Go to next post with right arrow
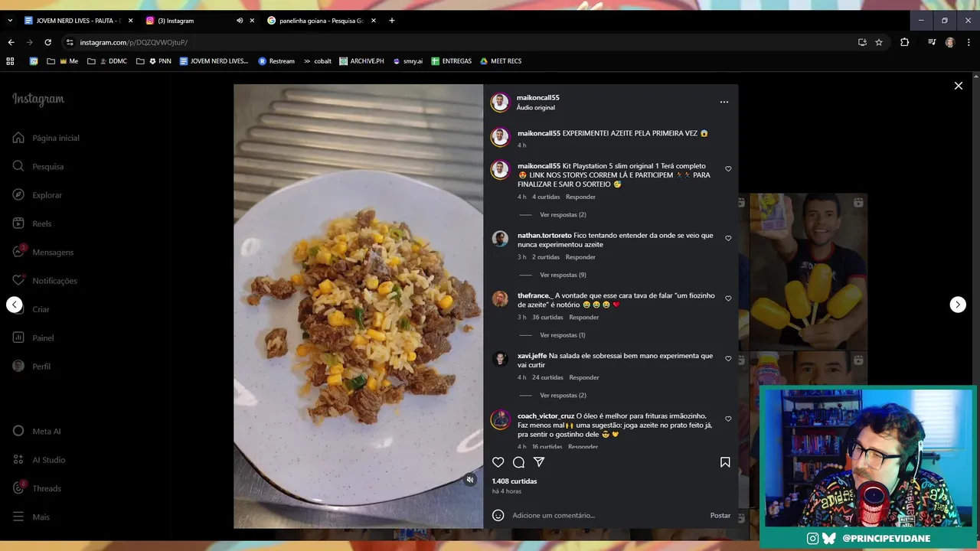 (958, 305)
